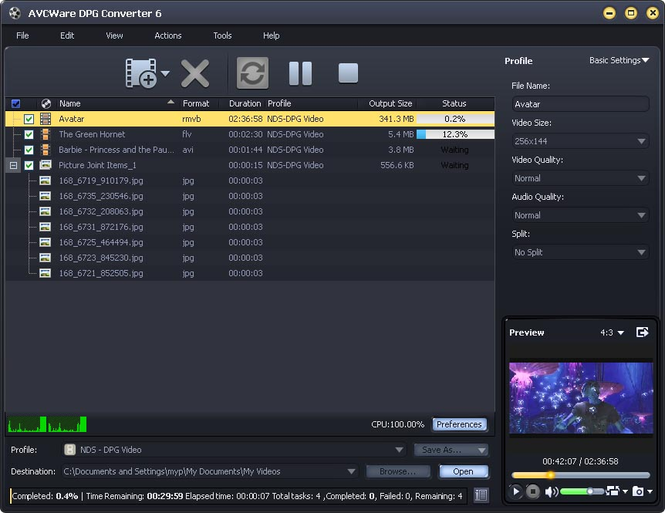This screenshot has width=665, height=513.
Task: Open snapshot camera dropdown arrow
Action: click(649, 492)
